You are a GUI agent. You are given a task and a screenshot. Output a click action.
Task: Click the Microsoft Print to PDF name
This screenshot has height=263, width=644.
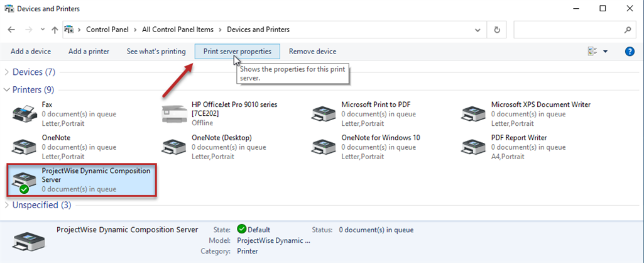point(376,104)
